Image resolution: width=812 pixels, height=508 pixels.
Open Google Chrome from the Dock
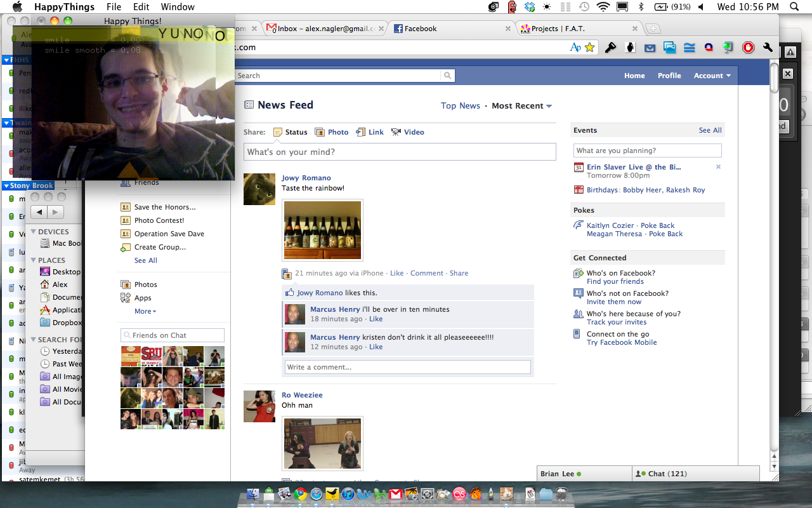(x=300, y=494)
